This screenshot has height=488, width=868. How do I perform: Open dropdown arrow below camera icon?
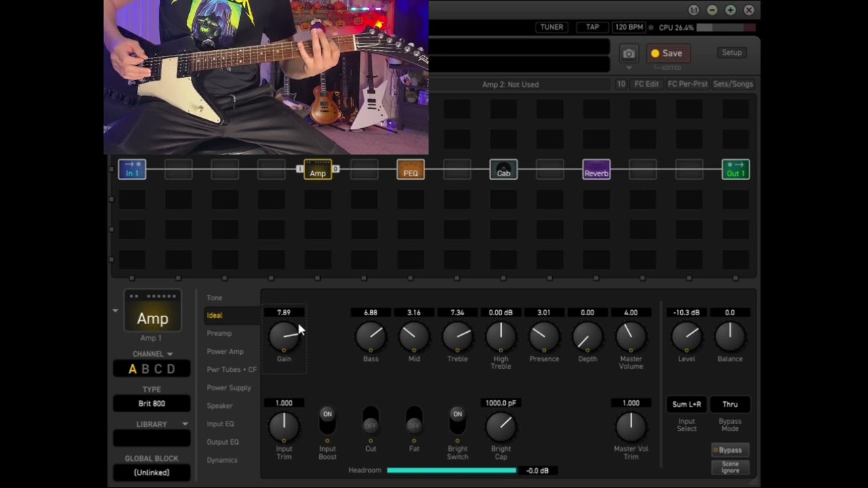pyautogui.click(x=629, y=68)
